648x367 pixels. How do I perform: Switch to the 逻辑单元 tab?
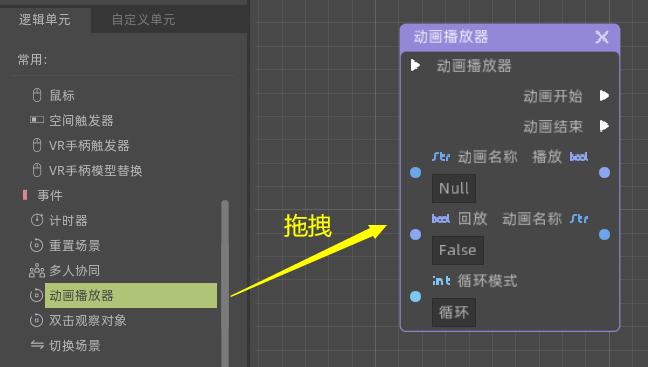[x=45, y=19]
